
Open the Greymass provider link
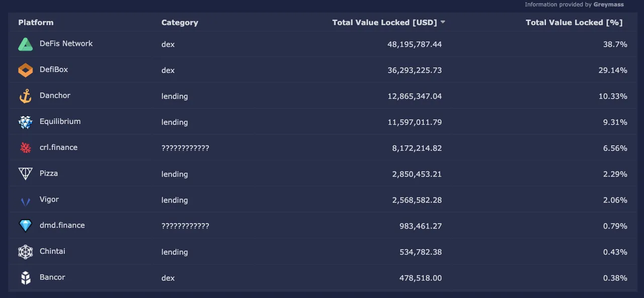pos(608,5)
